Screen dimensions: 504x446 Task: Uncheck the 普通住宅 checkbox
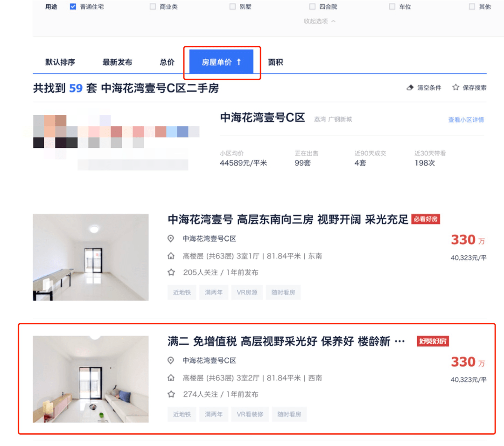coord(73,7)
